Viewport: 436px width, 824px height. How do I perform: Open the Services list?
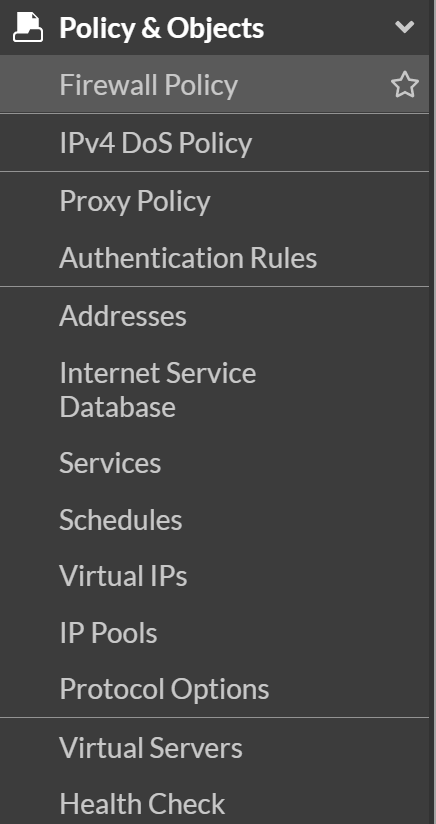click(x=214, y=463)
